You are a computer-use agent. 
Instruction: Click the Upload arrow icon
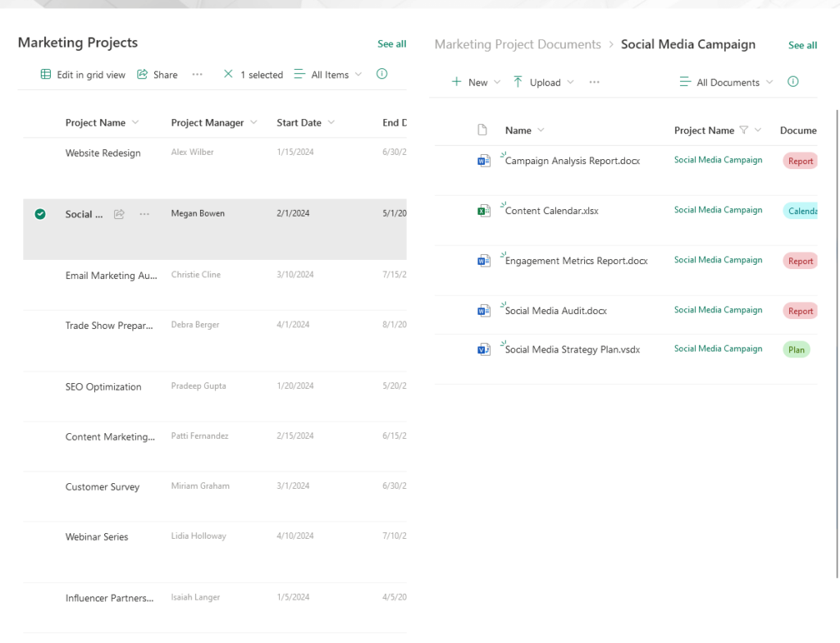[518, 81]
